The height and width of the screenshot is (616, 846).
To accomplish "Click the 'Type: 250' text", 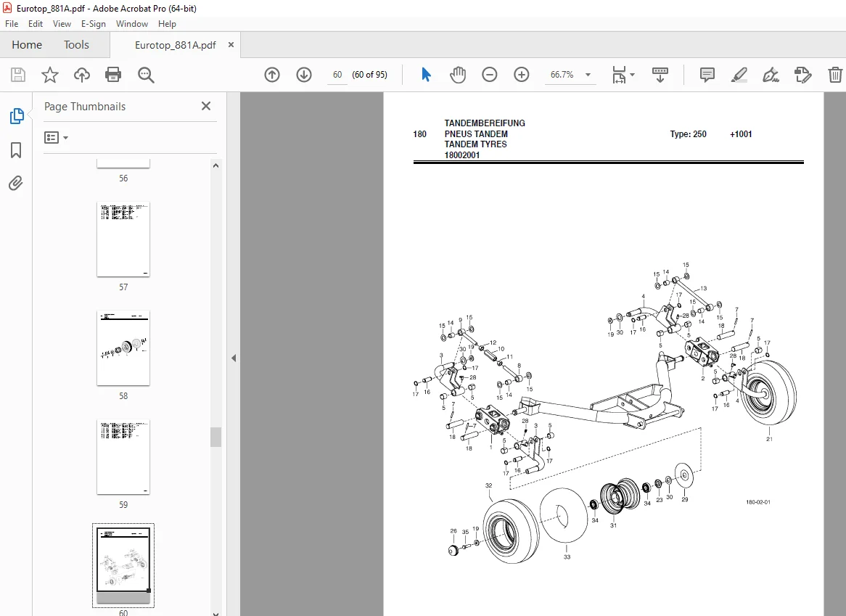I will (x=688, y=134).
